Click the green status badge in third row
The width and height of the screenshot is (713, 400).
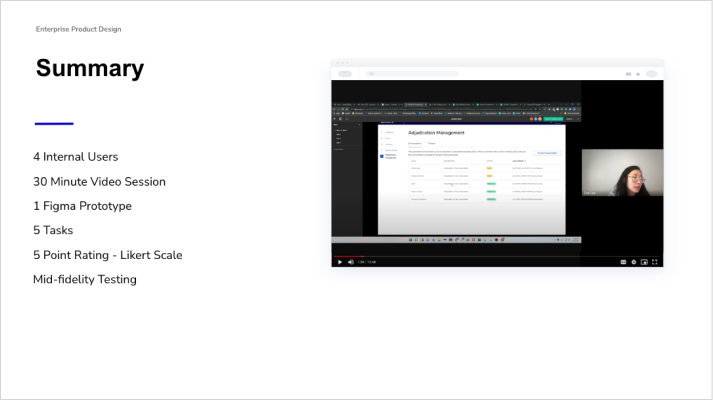491,184
